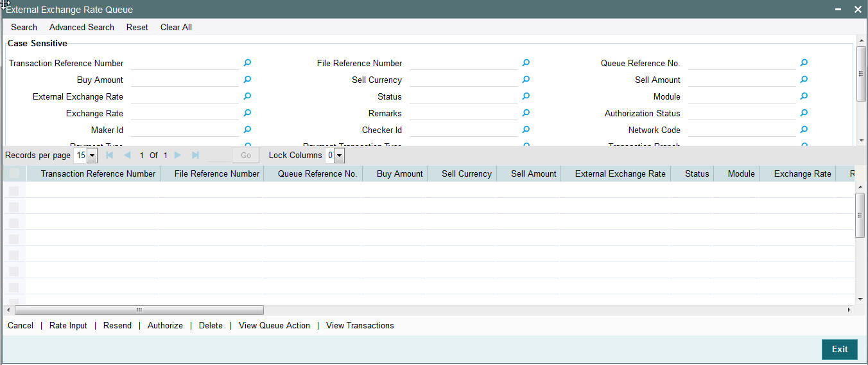Click Search in the top menu

(x=24, y=27)
